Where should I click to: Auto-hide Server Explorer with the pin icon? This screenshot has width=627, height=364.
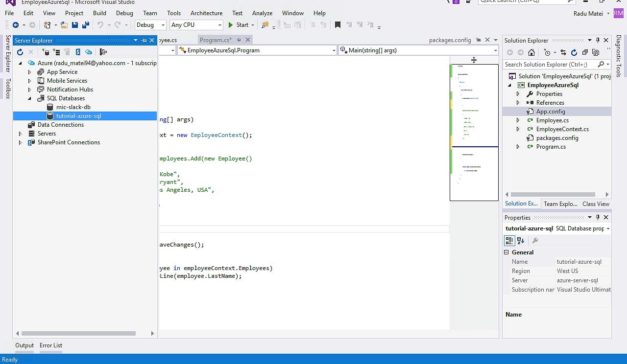click(145, 40)
